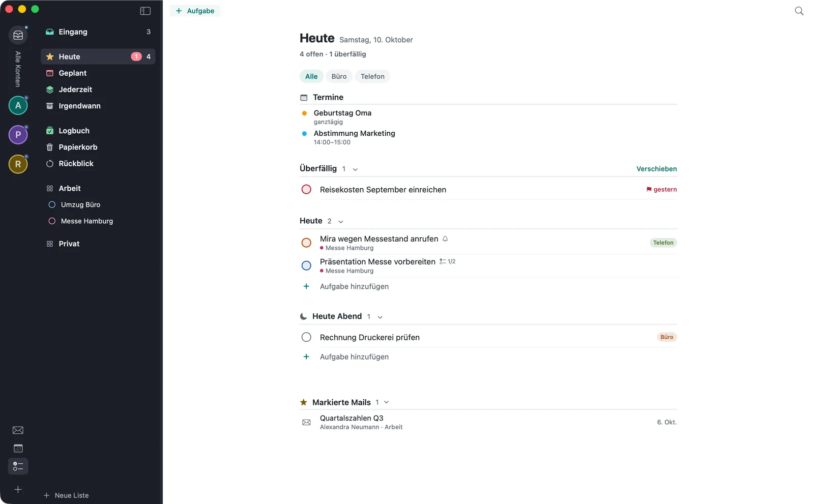Open the Jederzeit list
The height and width of the screenshot is (504, 814).
[x=98, y=90]
